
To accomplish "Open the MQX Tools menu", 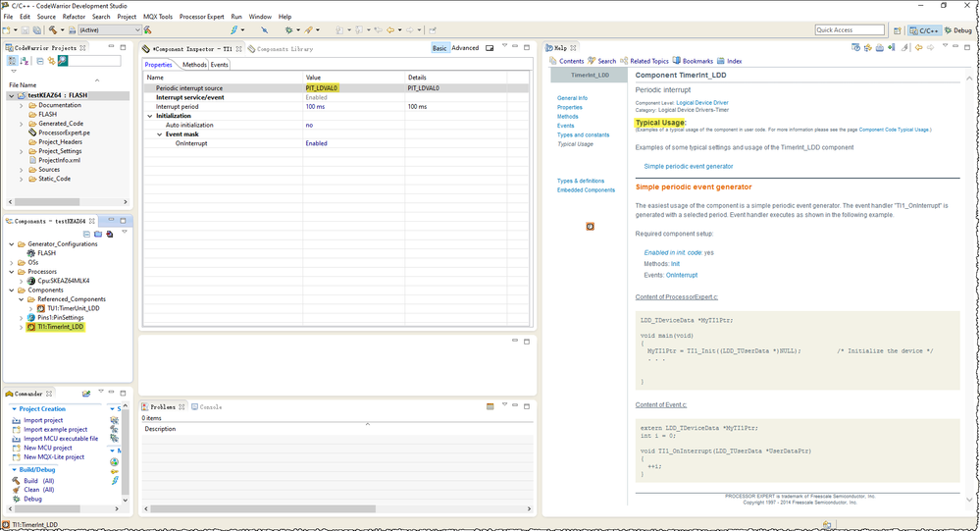I will (158, 17).
